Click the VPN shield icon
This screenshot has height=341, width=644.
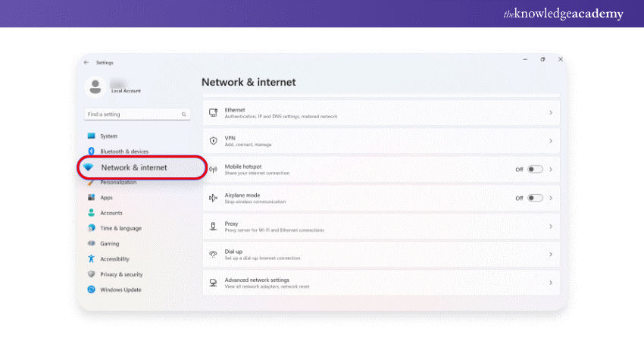tap(213, 141)
